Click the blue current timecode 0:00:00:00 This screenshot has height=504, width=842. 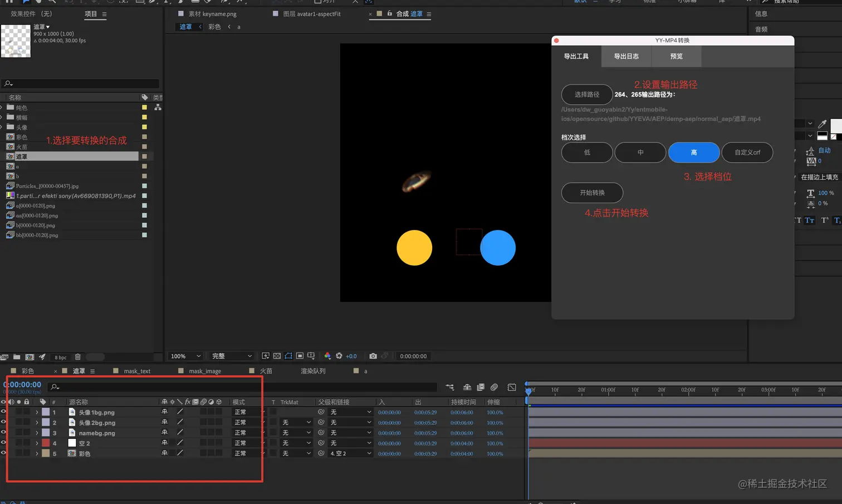pos(22,384)
